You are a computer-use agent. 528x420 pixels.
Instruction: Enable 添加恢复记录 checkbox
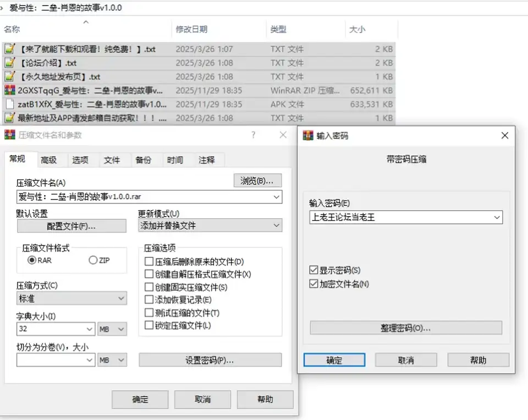point(149,300)
